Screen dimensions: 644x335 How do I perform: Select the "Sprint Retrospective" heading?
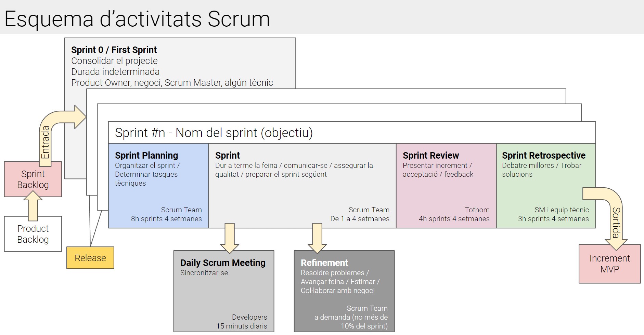[x=544, y=156]
